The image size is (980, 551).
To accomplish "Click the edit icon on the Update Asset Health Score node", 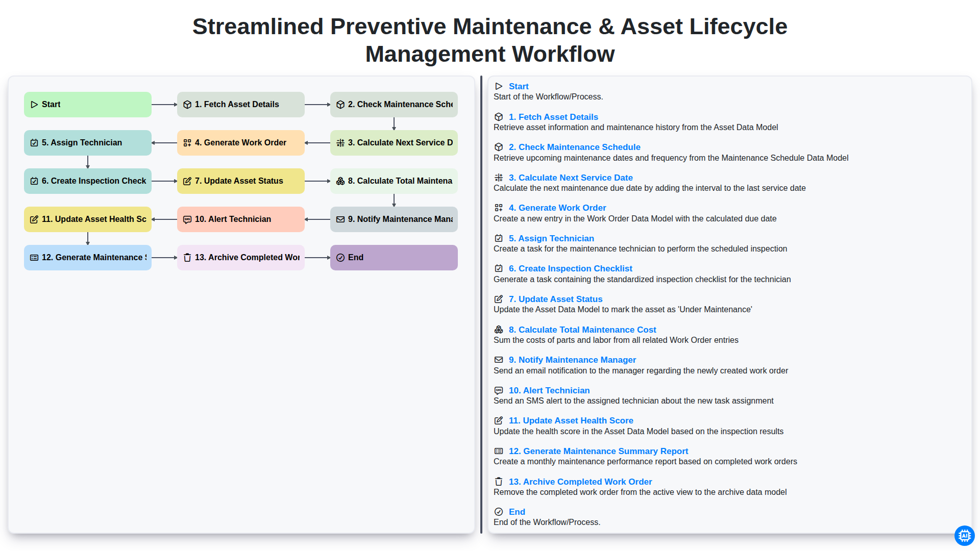I will [34, 219].
